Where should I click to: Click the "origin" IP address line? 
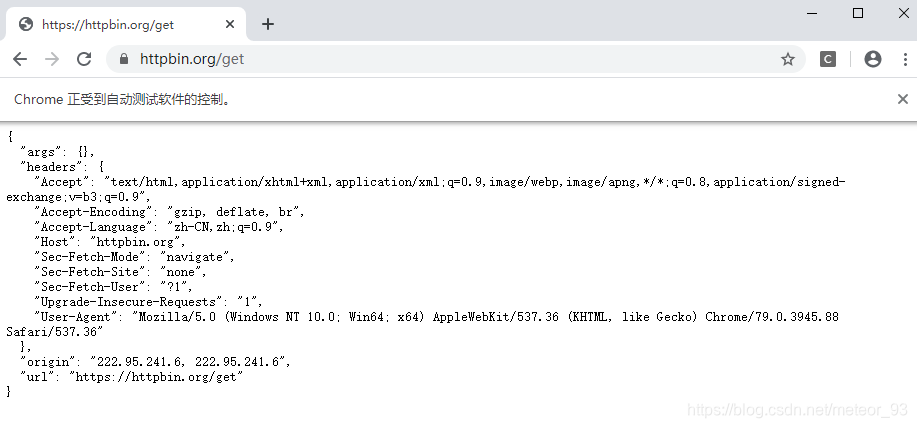click(156, 362)
